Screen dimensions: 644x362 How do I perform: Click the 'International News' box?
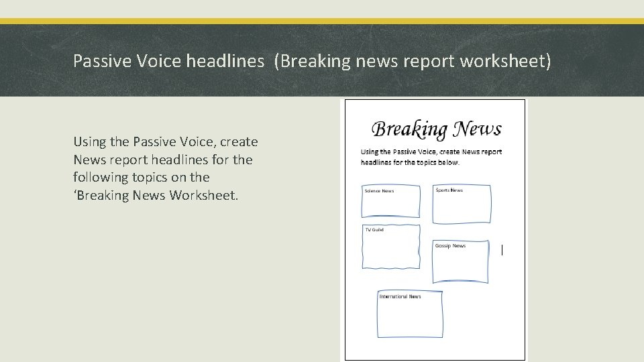click(410, 314)
